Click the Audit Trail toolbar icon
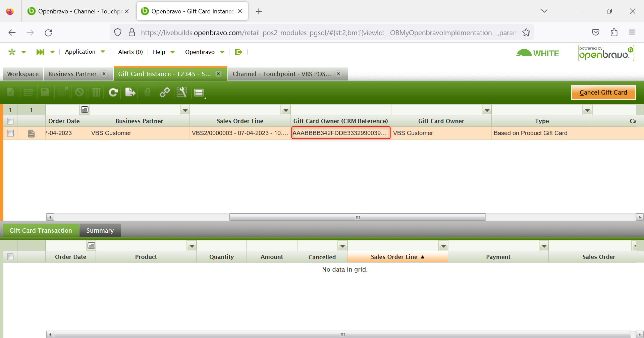The height and width of the screenshot is (338, 644). [182, 92]
